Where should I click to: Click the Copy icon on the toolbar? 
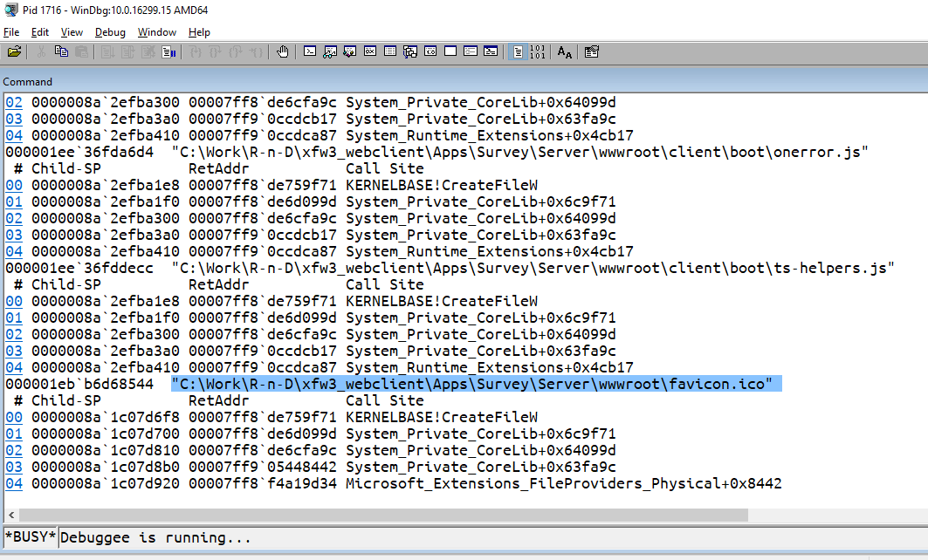coord(62,51)
